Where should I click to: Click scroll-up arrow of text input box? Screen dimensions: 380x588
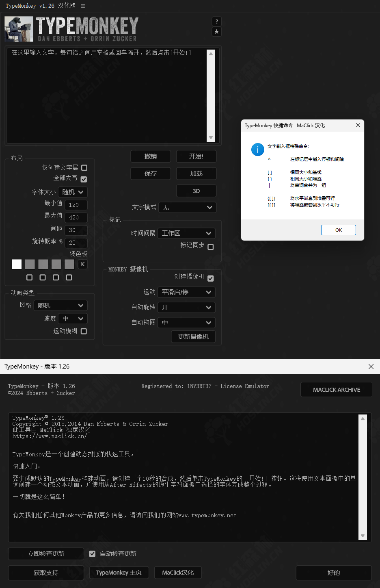coord(211,54)
